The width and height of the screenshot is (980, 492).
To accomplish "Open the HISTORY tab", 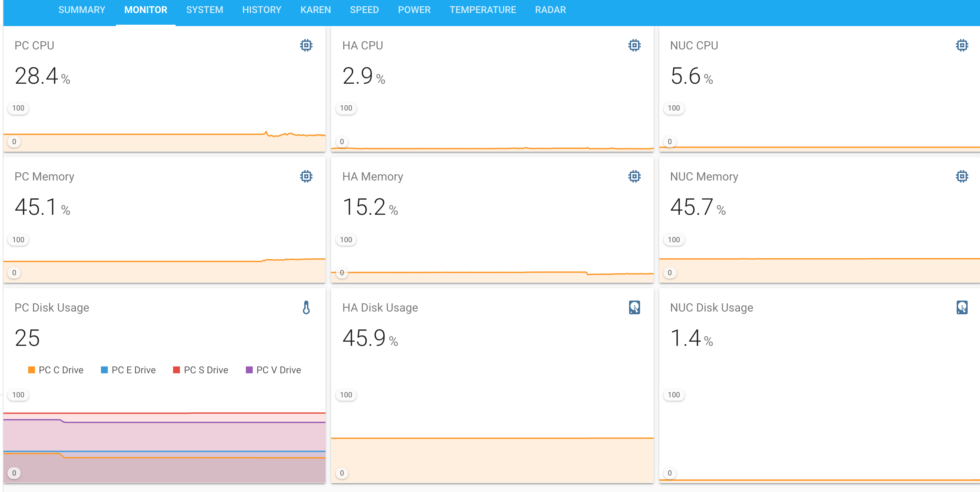I will click(262, 10).
